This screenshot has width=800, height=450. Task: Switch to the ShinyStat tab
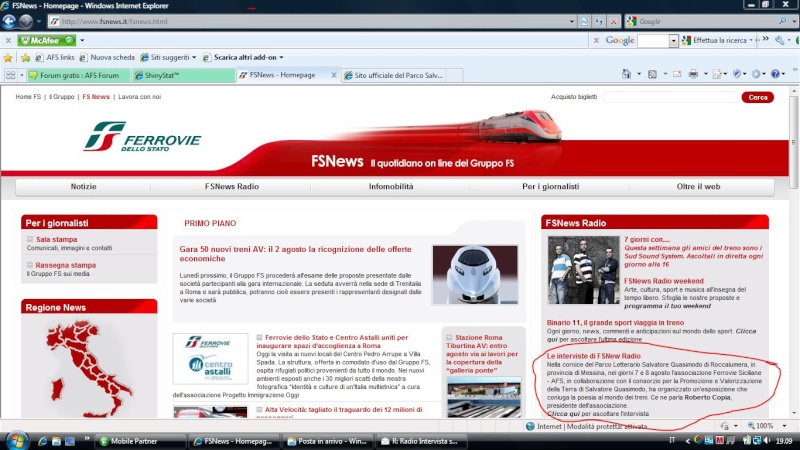[x=183, y=76]
